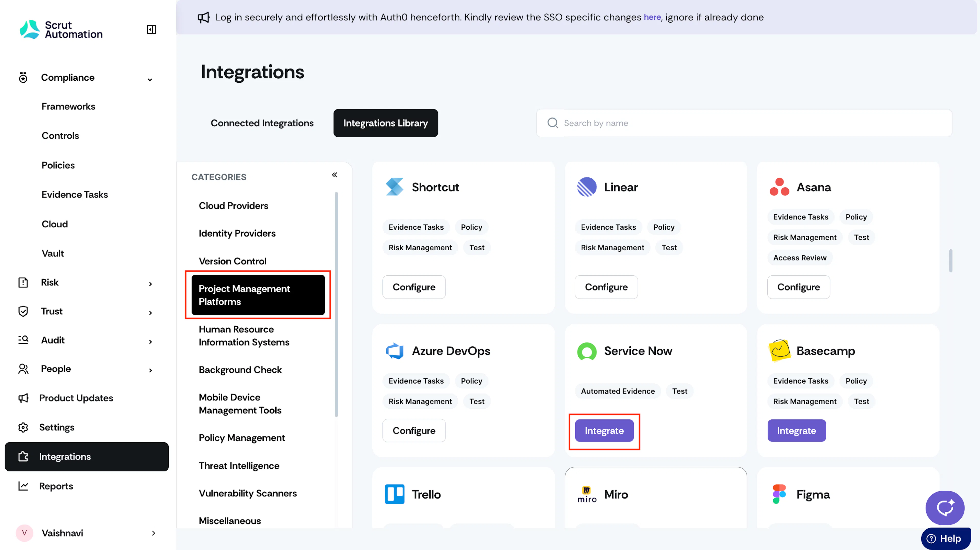
Task: Open the AI chat assistant bubble
Action: [x=945, y=507]
